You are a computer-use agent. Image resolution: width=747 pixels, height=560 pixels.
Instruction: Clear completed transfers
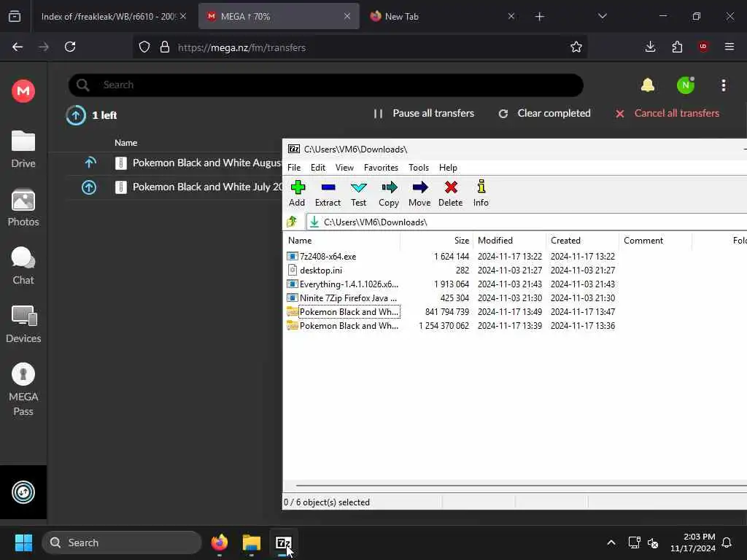544,113
